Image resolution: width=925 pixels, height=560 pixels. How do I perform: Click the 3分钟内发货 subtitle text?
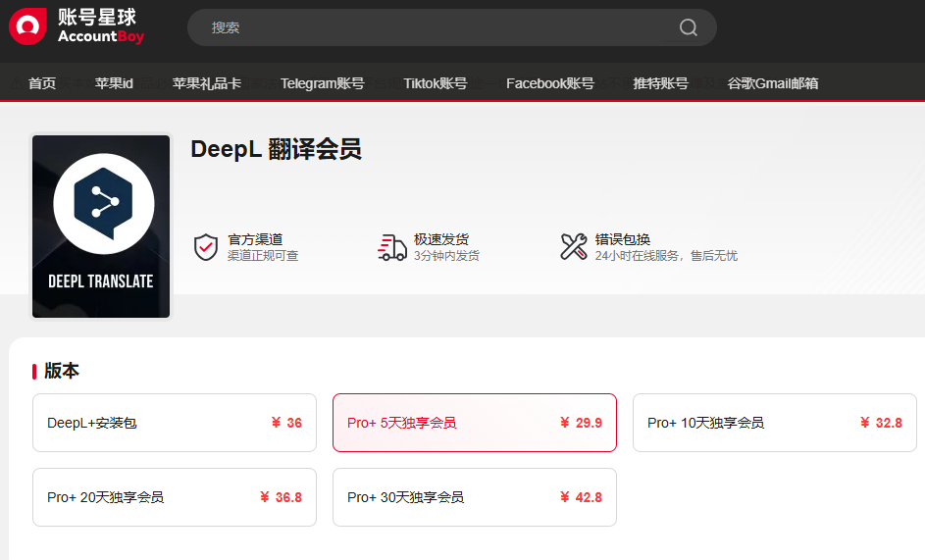pyautogui.click(x=446, y=256)
